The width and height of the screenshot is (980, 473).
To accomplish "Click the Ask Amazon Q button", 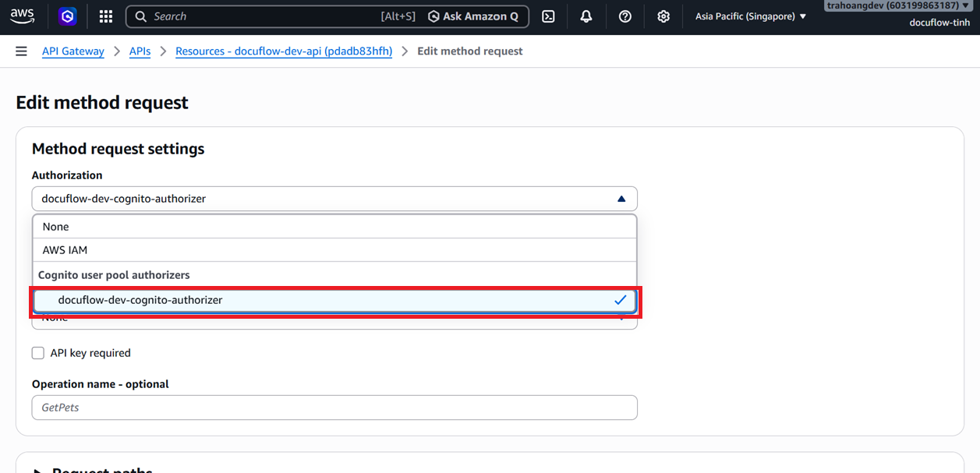I will pos(473,16).
